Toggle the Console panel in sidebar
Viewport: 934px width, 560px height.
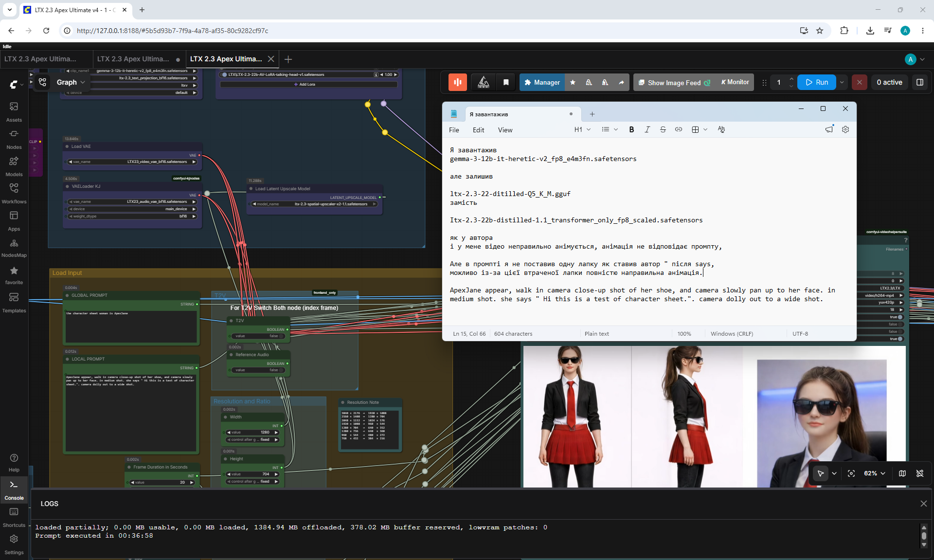point(14,489)
